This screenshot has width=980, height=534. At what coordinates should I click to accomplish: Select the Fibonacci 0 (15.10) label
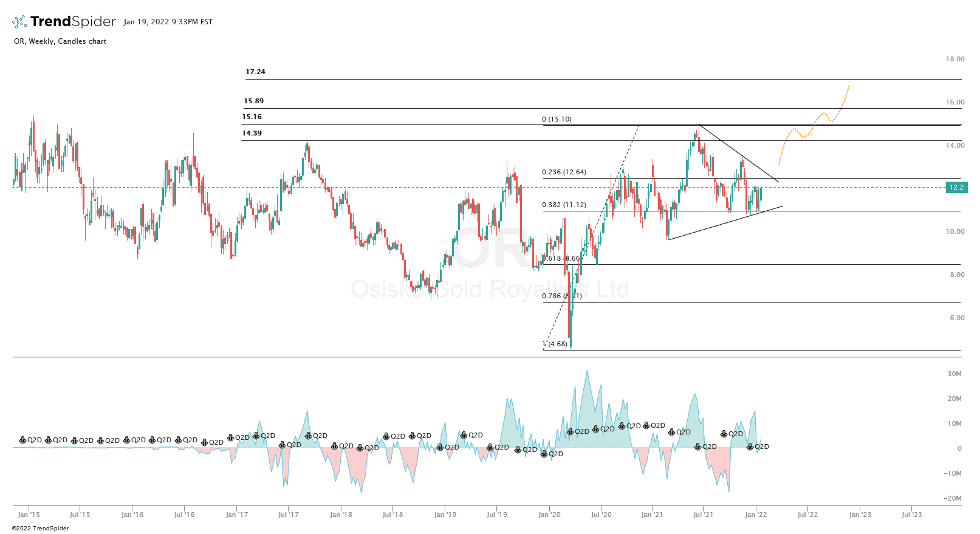(x=557, y=119)
